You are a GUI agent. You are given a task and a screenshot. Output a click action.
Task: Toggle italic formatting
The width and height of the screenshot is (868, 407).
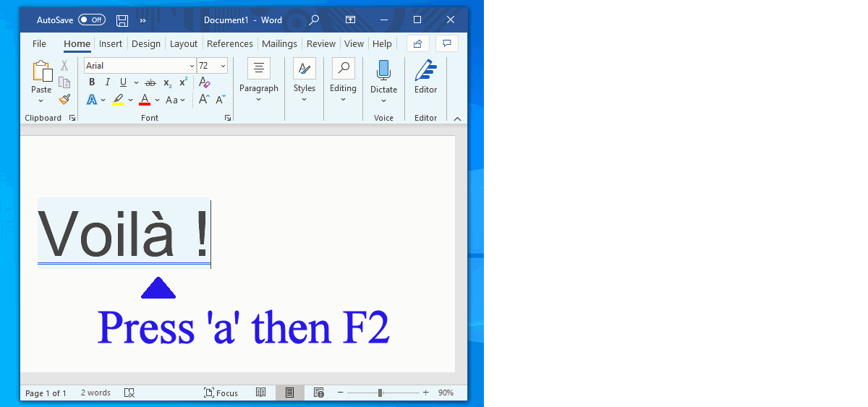point(108,82)
